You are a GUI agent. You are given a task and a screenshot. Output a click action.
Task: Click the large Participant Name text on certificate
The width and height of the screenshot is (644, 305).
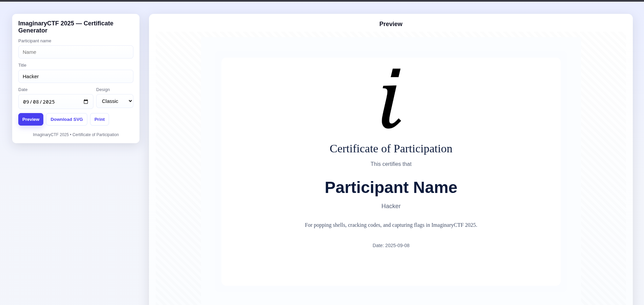click(x=391, y=188)
